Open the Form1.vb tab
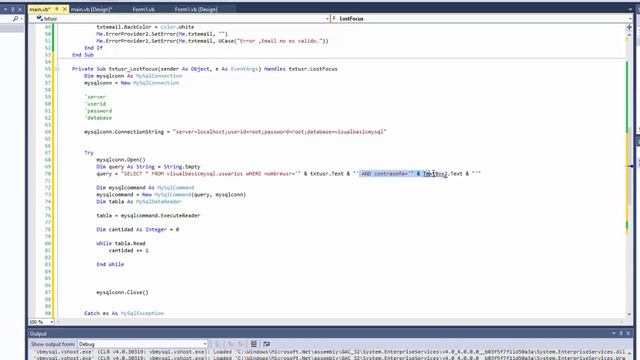This screenshot has width=640, height=360. (x=144, y=9)
